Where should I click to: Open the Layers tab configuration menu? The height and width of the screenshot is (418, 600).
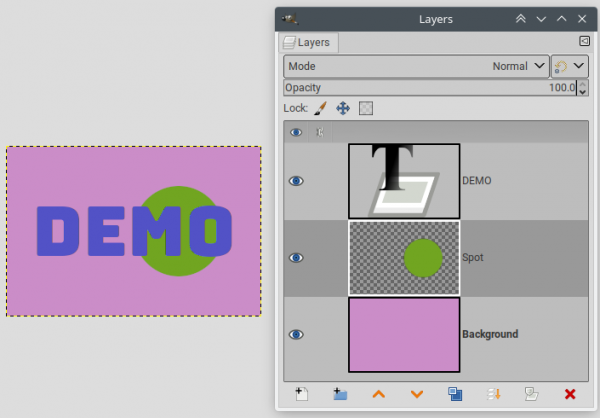(x=584, y=41)
